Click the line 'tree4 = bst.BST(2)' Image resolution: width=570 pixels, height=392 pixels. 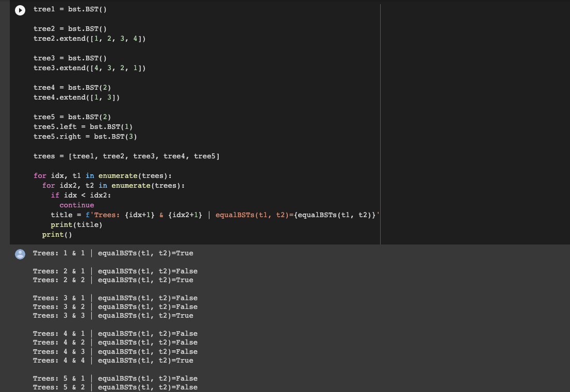pyautogui.click(x=72, y=88)
